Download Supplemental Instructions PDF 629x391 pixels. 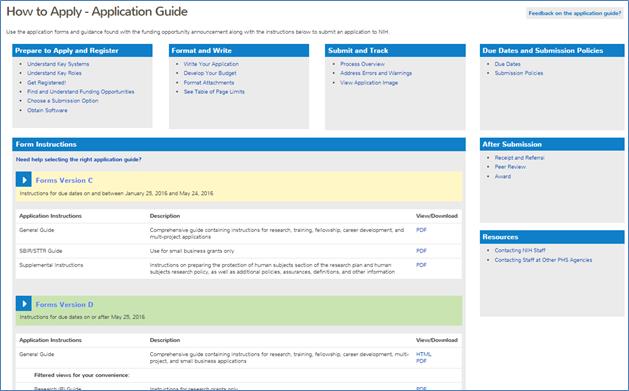421,265
